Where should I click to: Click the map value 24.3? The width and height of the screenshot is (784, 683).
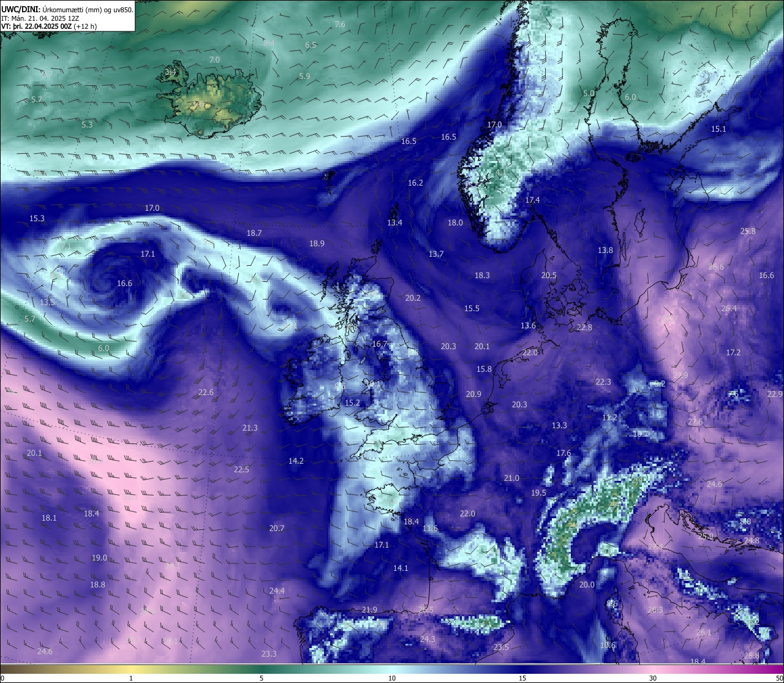(x=428, y=639)
